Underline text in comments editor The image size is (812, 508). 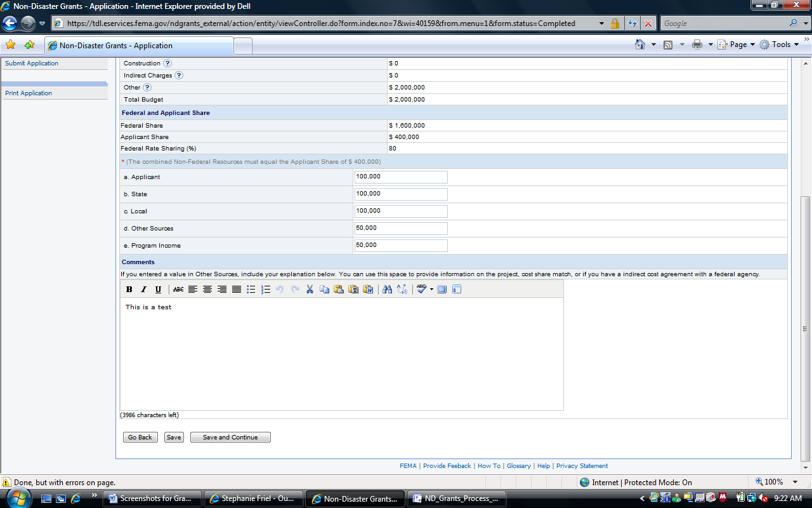159,290
